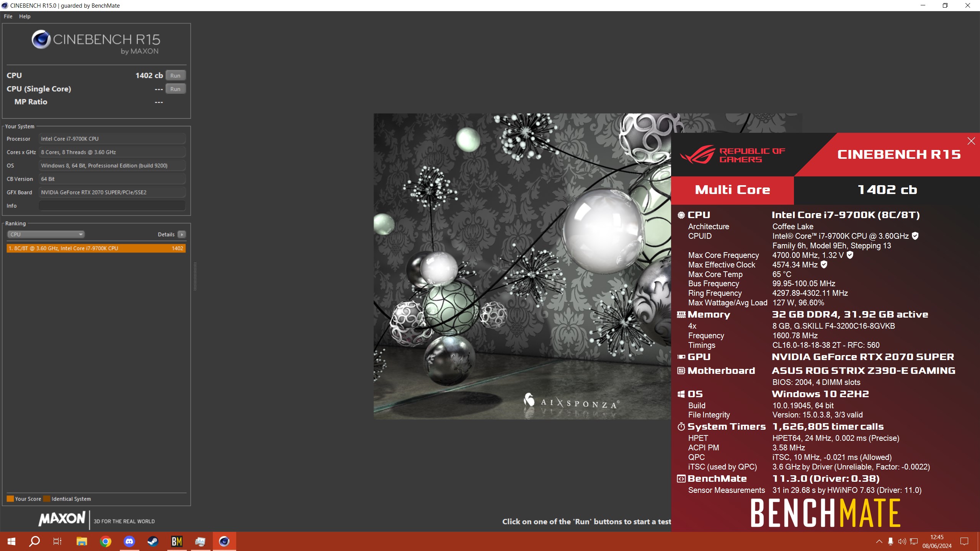
Task: Open Task View on the taskbar
Action: [57, 541]
